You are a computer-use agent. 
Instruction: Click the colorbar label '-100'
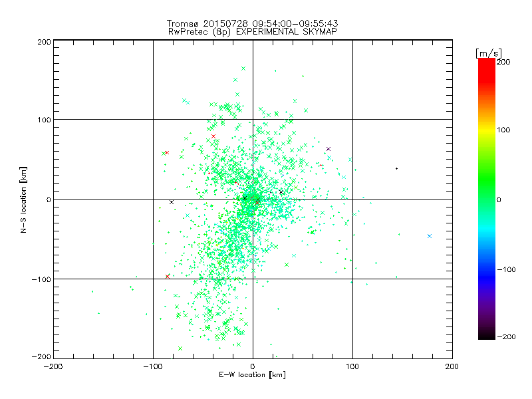[506, 269]
